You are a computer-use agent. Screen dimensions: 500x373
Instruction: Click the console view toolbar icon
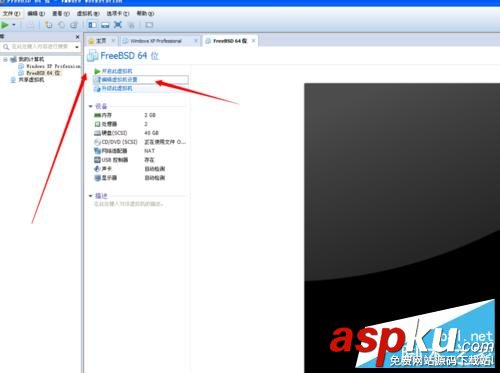(x=149, y=25)
